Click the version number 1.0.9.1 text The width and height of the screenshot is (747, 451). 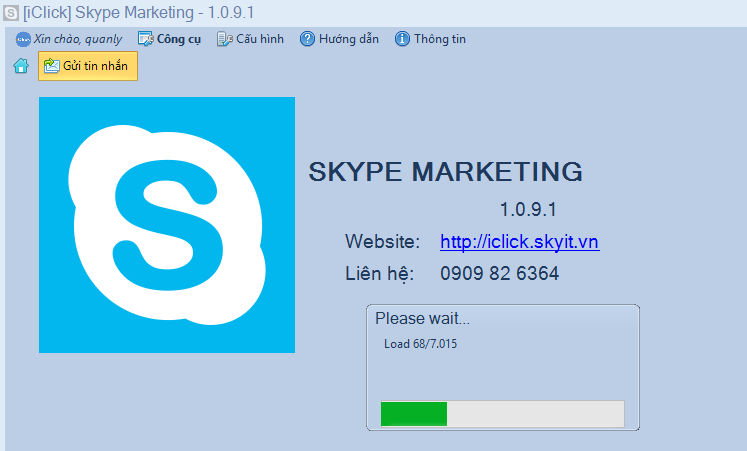pos(528,210)
